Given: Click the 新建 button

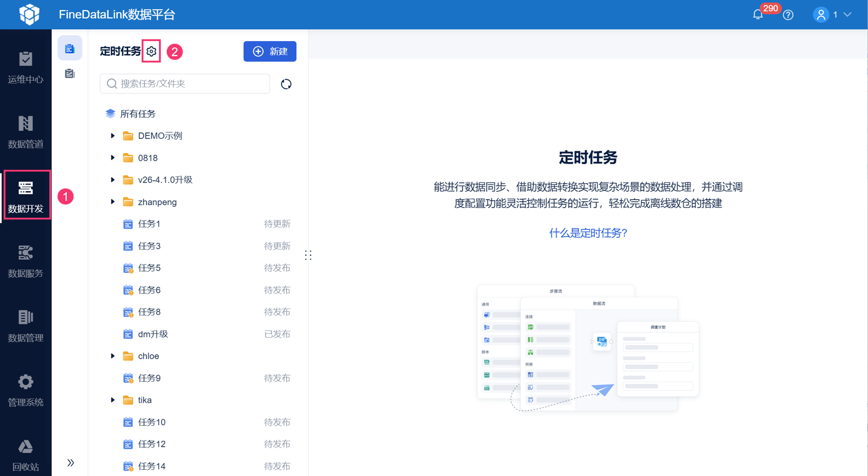Looking at the screenshot, I should (x=270, y=51).
